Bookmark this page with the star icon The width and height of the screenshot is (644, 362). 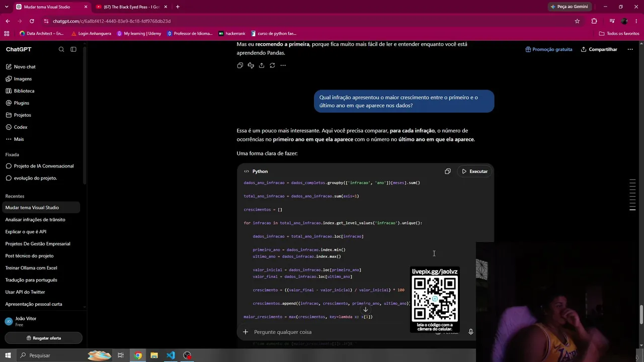tap(577, 21)
